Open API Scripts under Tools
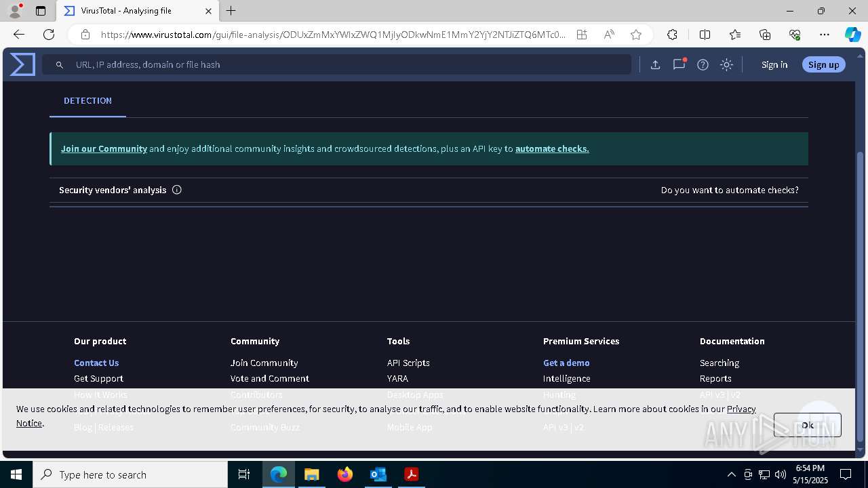Screen dimensions: 868x488 click(408, 363)
